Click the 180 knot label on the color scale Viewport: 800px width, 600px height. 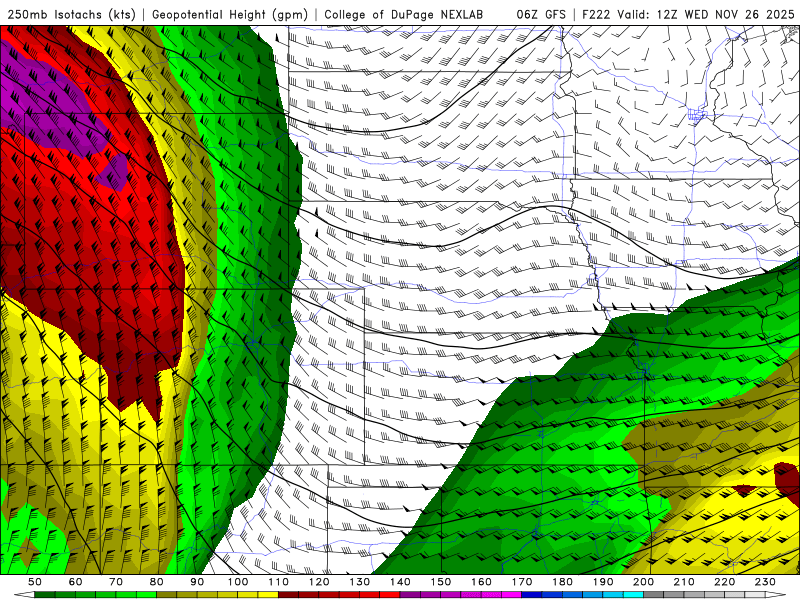coord(562,582)
